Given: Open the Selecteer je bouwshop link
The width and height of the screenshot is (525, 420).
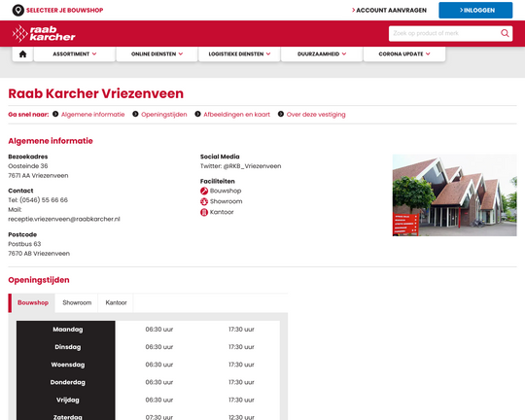Looking at the screenshot, I should point(64,11).
